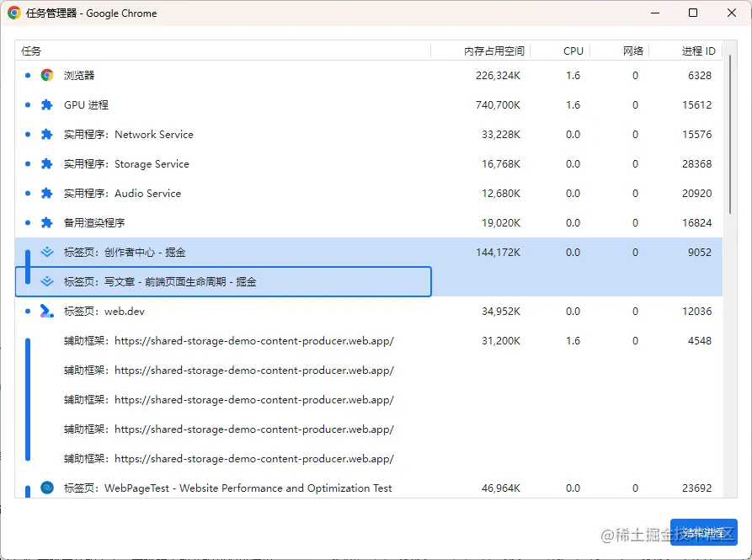Image resolution: width=752 pixels, height=560 pixels.
Task: Click process ID 20920
Action: click(x=697, y=193)
